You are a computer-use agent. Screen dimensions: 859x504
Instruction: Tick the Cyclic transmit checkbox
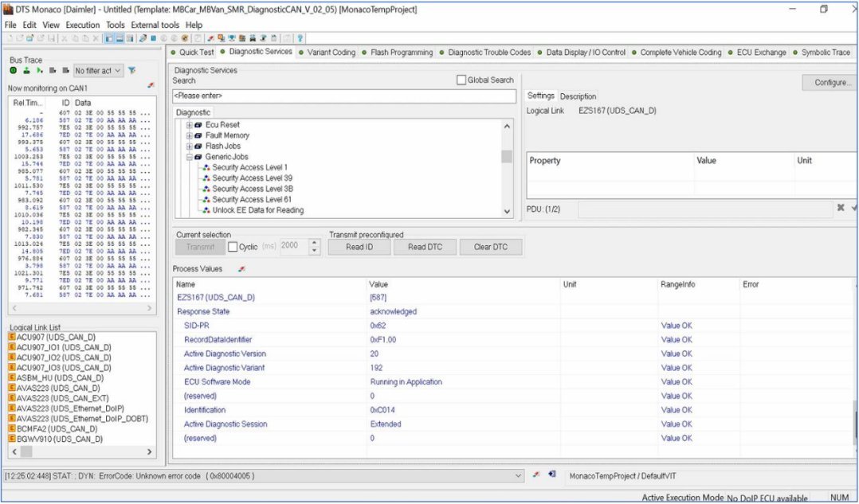(x=233, y=247)
